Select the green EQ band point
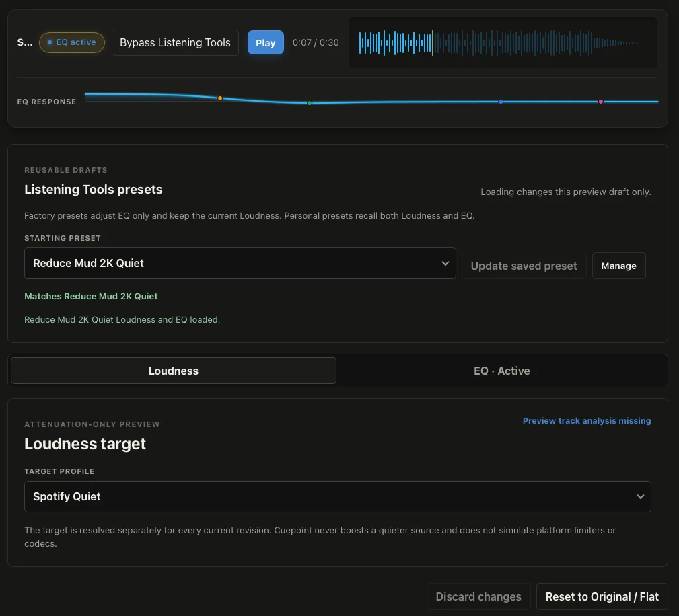 click(309, 103)
